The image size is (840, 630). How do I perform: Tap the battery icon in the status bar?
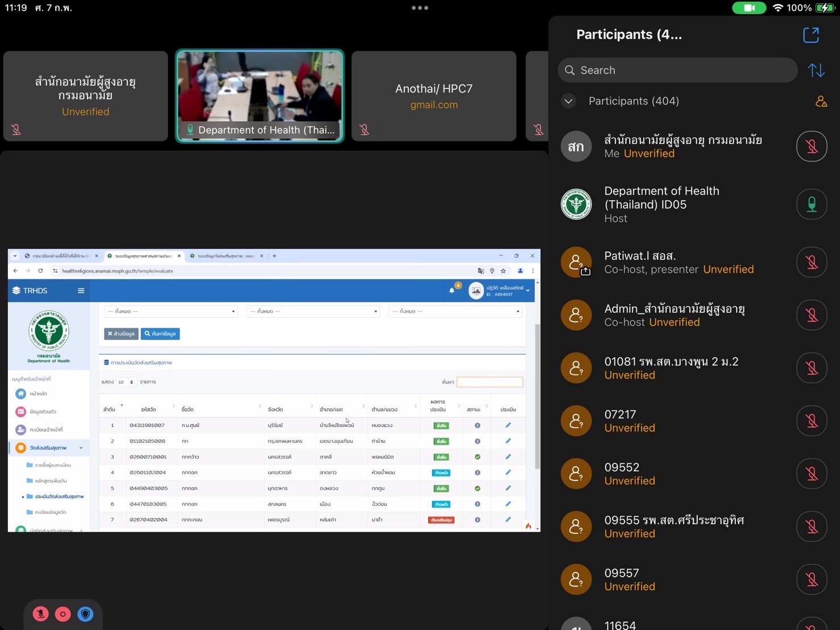coord(824,8)
